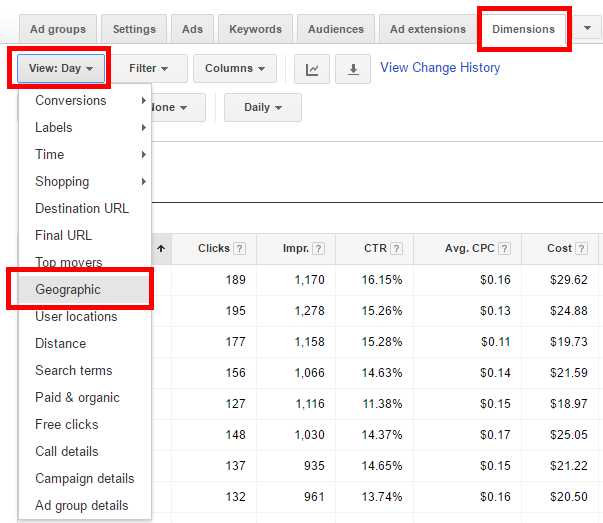Image resolution: width=603 pixels, height=523 pixels.
Task: Switch to the Keywords tab
Action: tap(255, 29)
